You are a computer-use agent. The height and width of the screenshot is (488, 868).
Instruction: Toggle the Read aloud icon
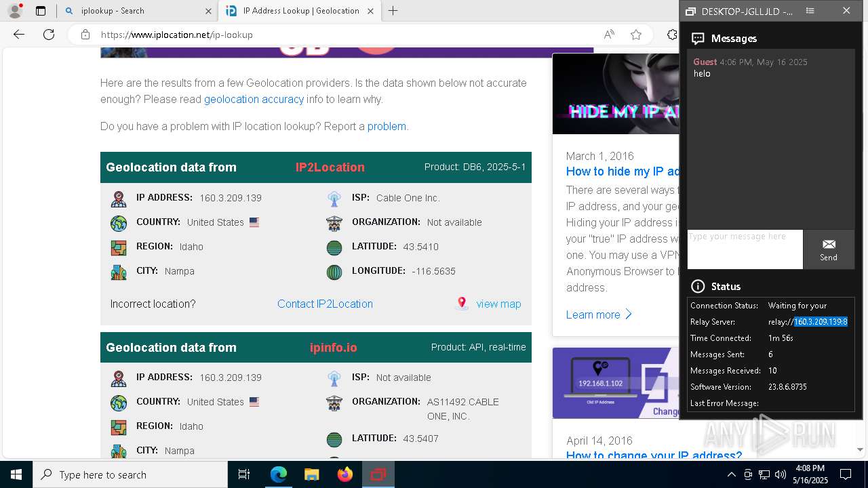click(x=609, y=35)
